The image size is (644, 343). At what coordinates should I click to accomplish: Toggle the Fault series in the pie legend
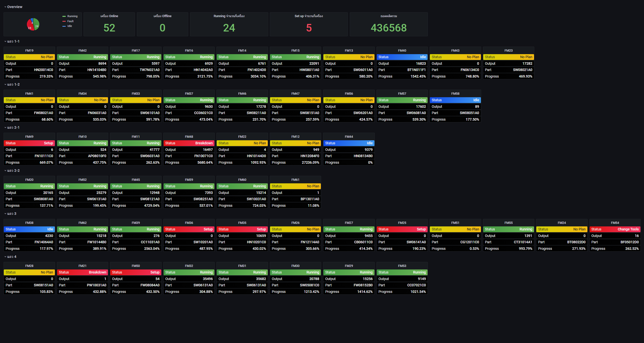[x=70, y=21]
